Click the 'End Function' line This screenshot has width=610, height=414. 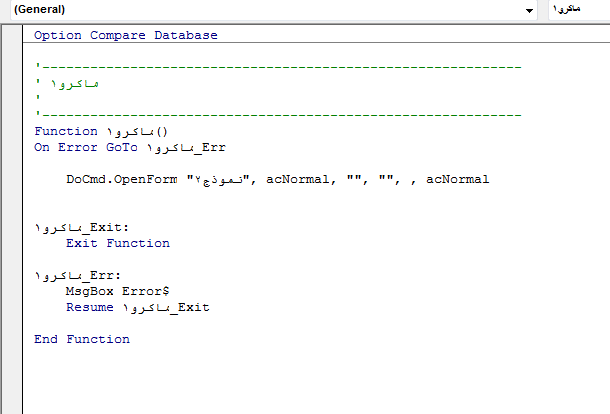click(82, 339)
